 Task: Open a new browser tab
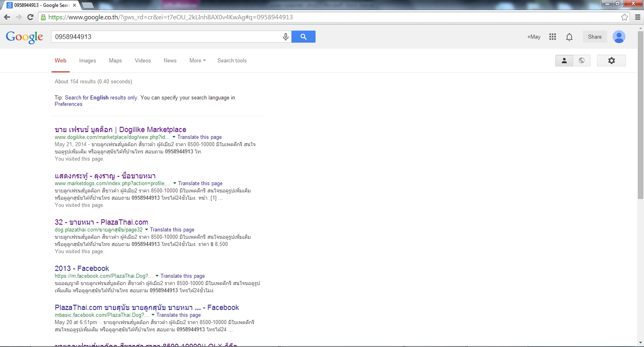87,5
